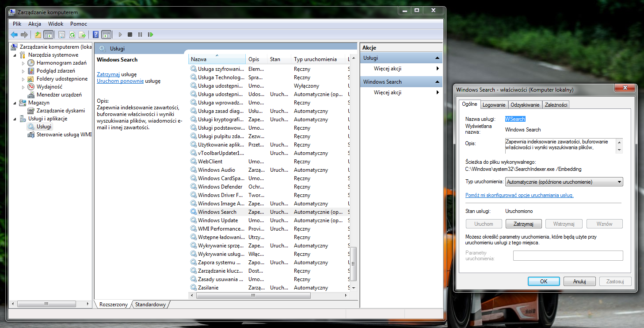Select Sterowanie usługą WMI tree item
Image resolution: width=644 pixels, height=328 pixels.
pyautogui.click(x=60, y=135)
